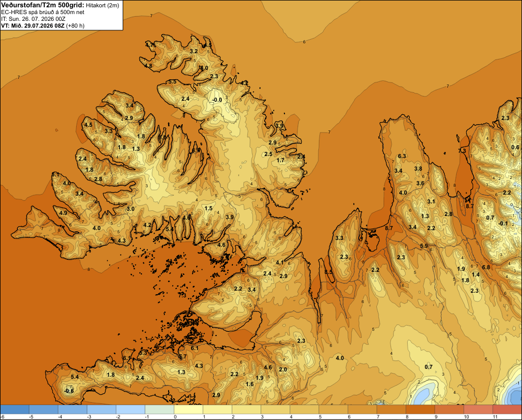The image size is (522, 420).
Task: Select the dark orange 8 to 9 legend swatch
Action: 420,410
